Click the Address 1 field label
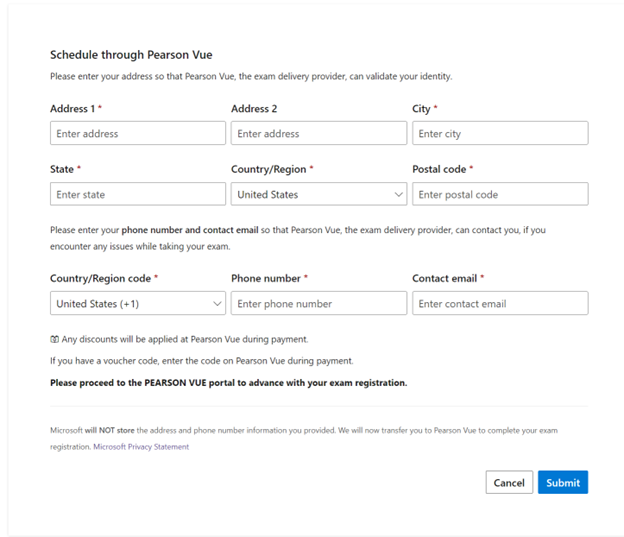This screenshot has width=624, height=537. (75, 108)
